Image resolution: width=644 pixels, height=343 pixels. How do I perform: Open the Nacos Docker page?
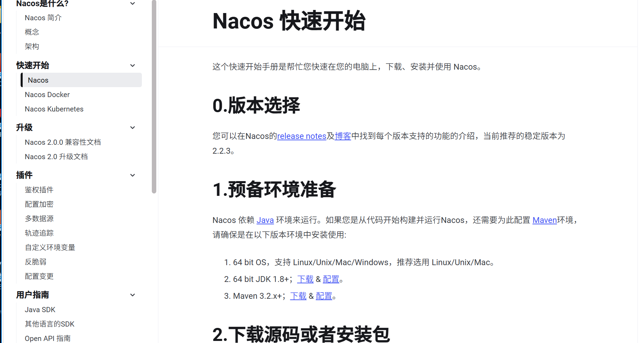tap(47, 95)
